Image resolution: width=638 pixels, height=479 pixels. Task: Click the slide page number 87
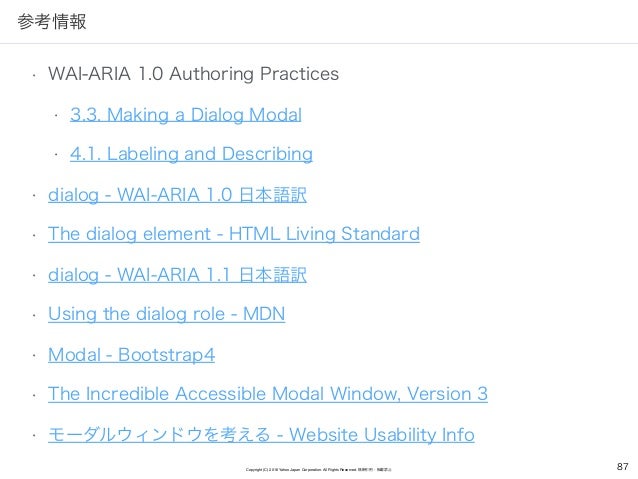(623, 466)
